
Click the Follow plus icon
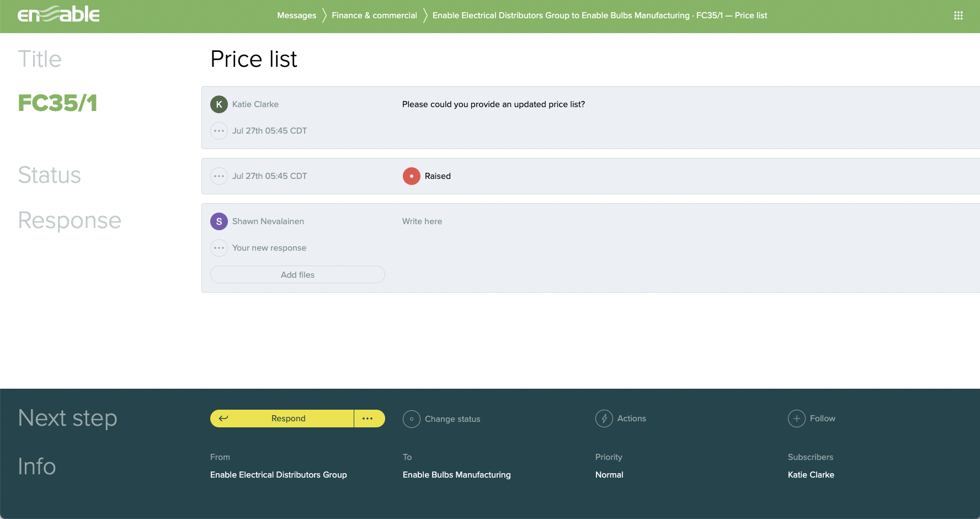click(796, 419)
